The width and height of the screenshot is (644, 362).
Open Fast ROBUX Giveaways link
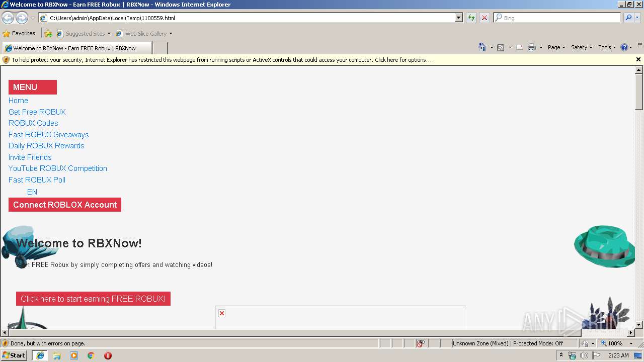(x=49, y=134)
